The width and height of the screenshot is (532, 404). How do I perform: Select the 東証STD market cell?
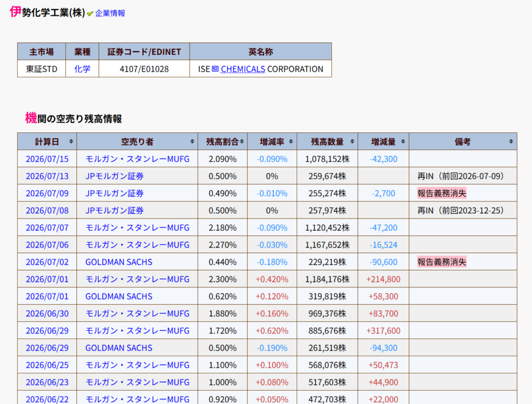42,69
